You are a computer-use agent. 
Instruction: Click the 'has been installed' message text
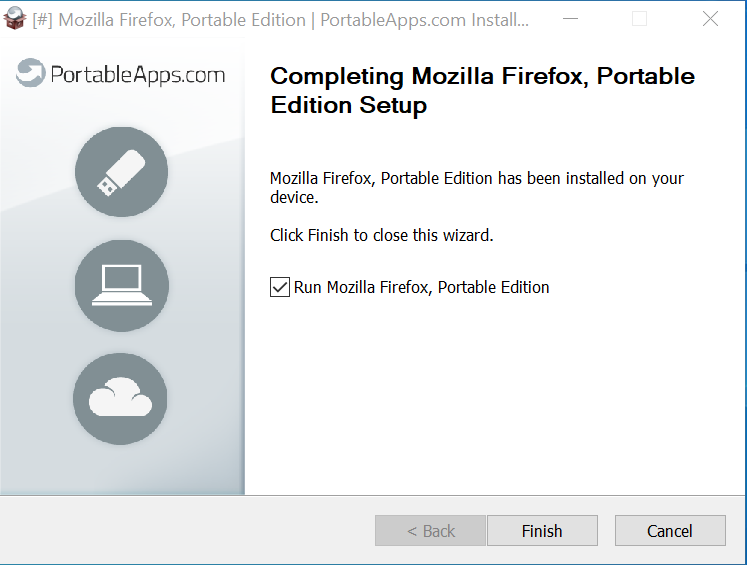(x=477, y=187)
